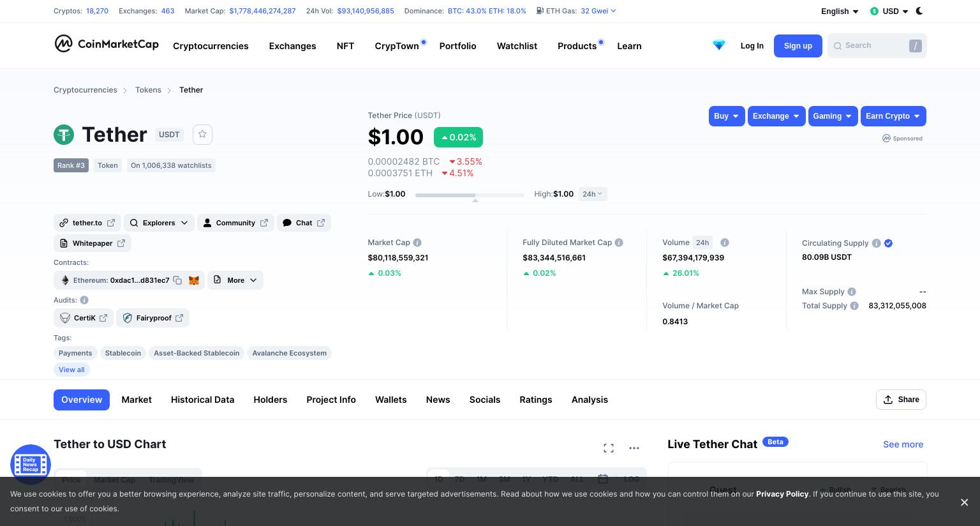Switch to the News tab
Image resolution: width=980 pixels, height=526 pixels.
(438, 400)
